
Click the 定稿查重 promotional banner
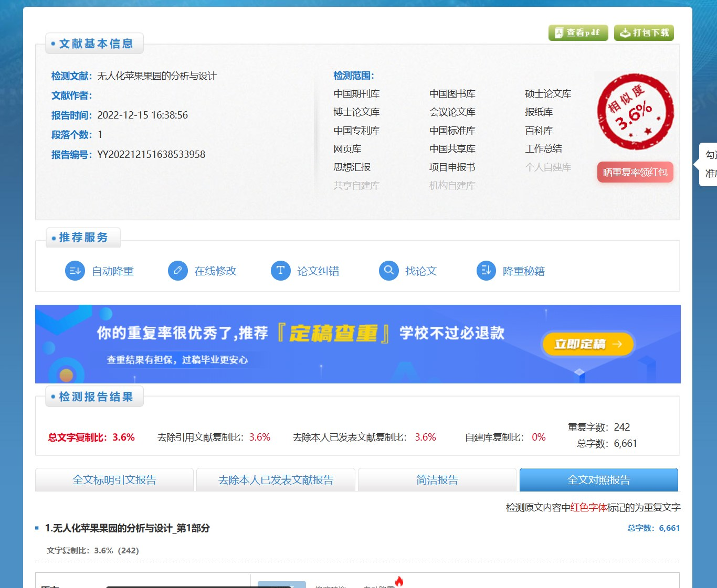click(358, 344)
